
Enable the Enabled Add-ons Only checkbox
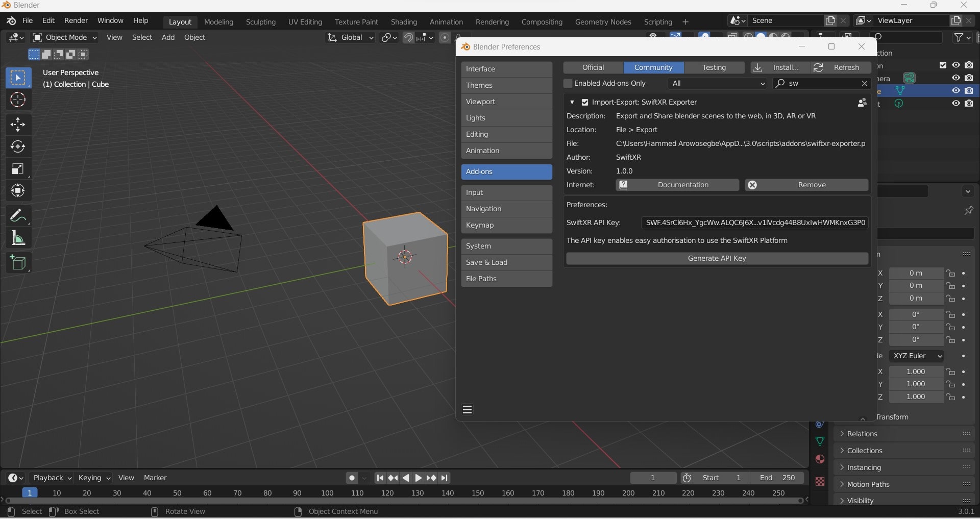coord(568,83)
